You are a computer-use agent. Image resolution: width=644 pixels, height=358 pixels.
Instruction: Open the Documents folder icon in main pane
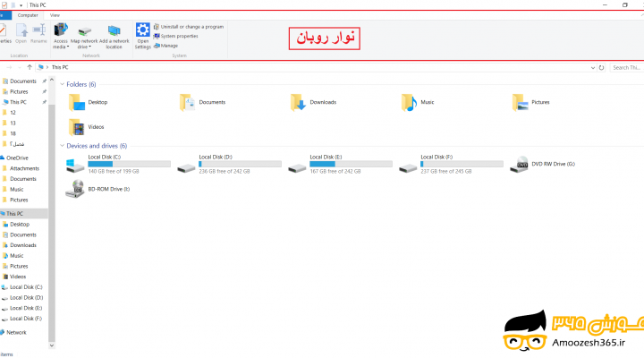point(187,102)
